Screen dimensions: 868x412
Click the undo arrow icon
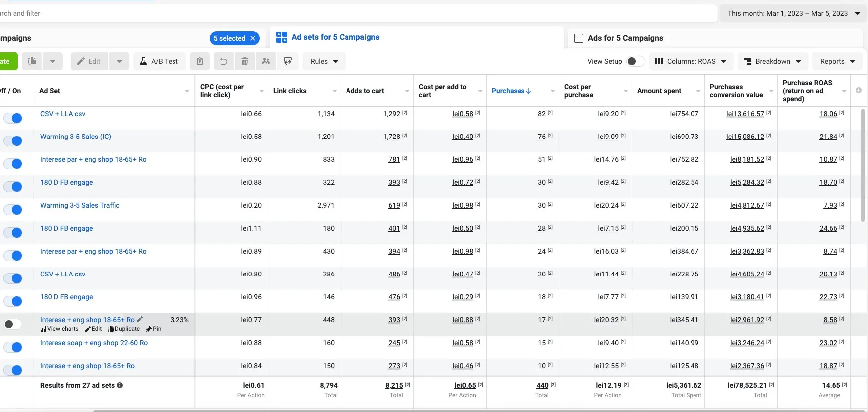pos(224,61)
